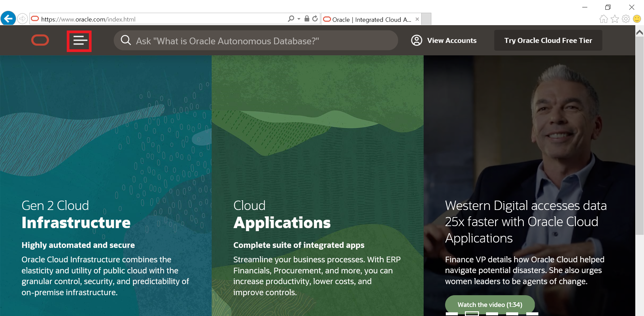This screenshot has height=316, width=644.
Task: Click Watch the video (1:34) button
Action: (x=490, y=305)
